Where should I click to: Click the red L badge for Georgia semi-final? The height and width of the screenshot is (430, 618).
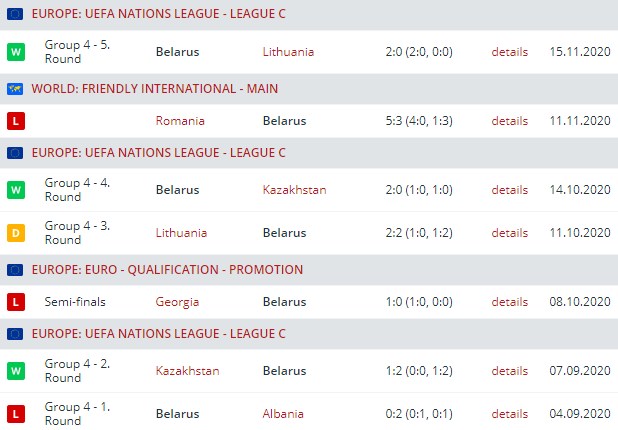point(16,302)
